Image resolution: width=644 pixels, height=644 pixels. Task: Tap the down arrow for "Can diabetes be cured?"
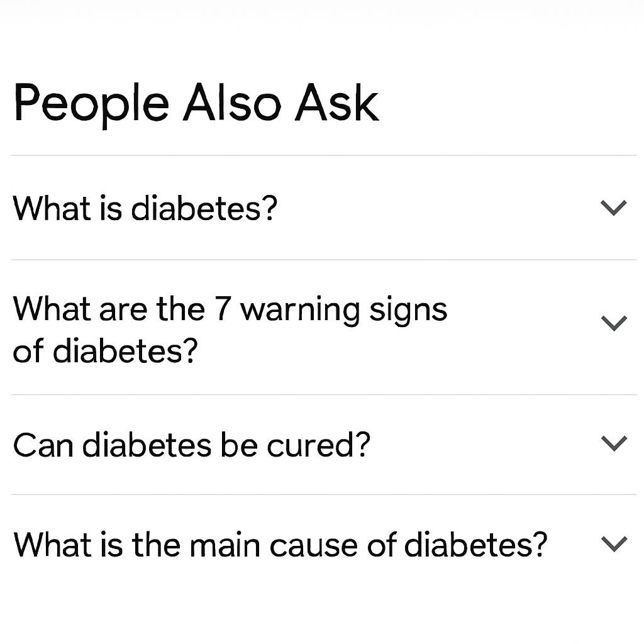[614, 443]
